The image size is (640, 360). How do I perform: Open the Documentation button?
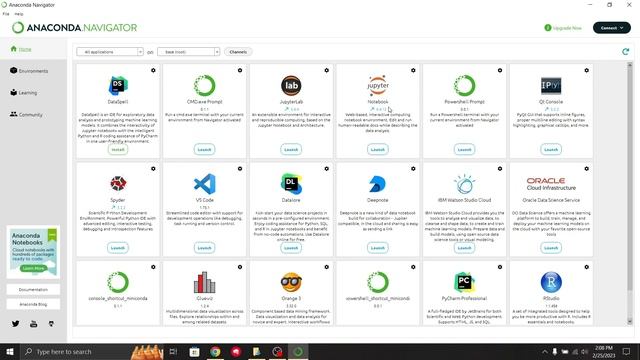pos(33,289)
